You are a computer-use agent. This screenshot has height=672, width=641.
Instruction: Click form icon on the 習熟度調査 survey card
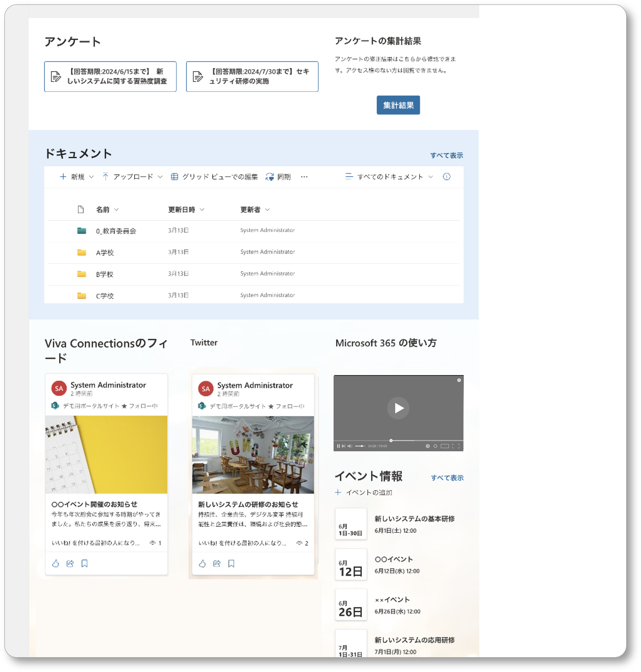(x=56, y=77)
